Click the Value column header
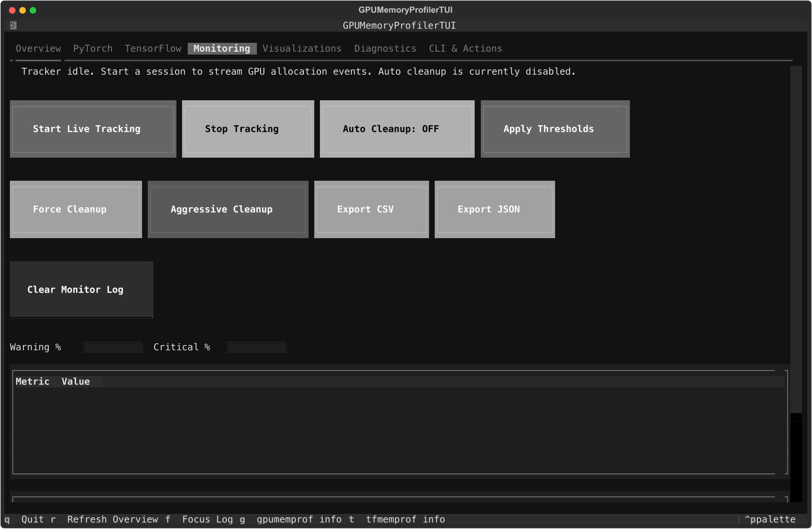The width and height of the screenshot is (812, 529). [x=76, y=382]
